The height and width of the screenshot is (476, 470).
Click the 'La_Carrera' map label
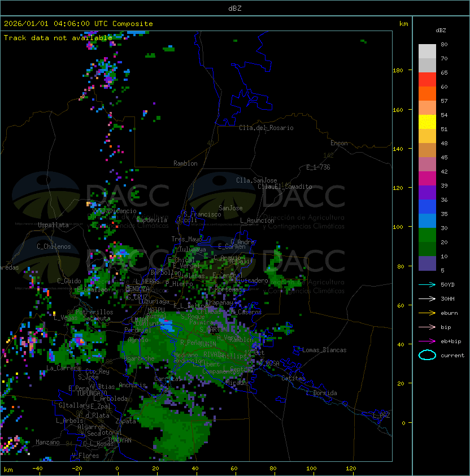click(x=63, y=368)
